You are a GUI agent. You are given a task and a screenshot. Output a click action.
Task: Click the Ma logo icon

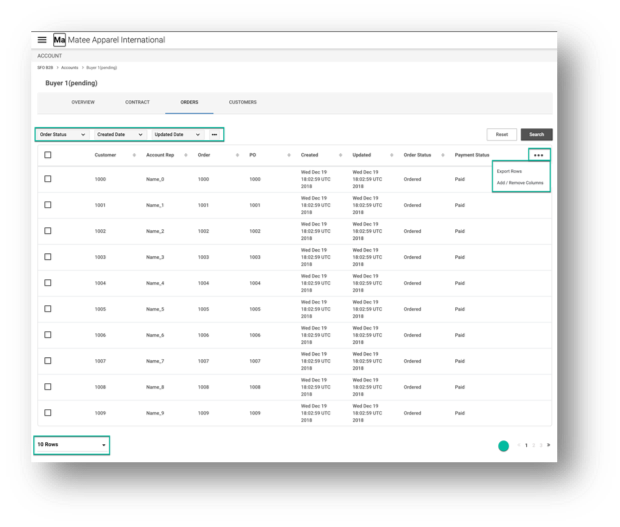coord(59,40)
